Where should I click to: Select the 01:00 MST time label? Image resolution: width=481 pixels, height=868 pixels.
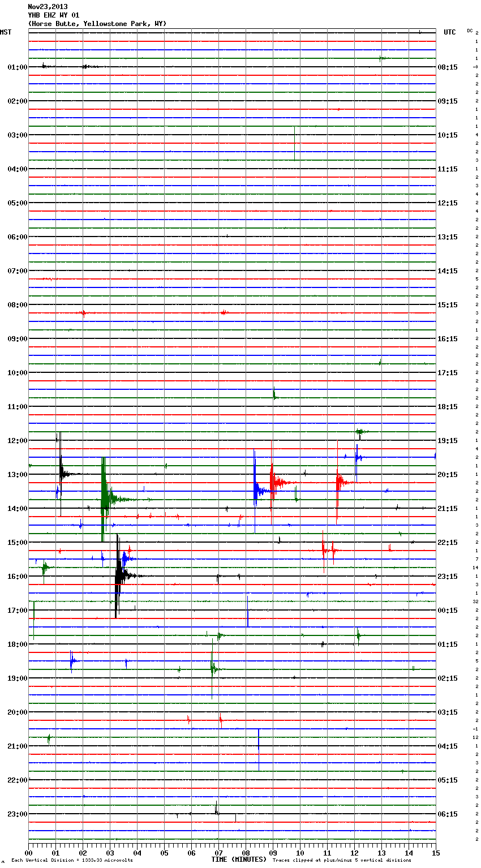17,67
